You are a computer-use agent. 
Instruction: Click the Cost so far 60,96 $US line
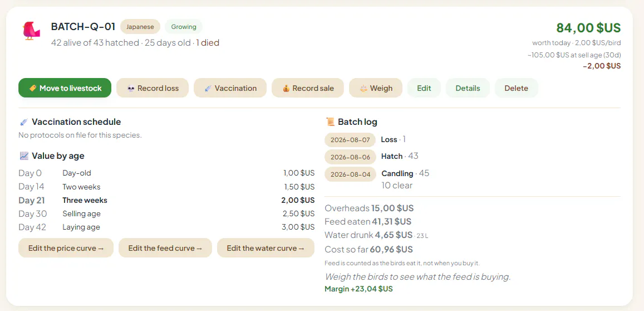[x=369, y=249]
